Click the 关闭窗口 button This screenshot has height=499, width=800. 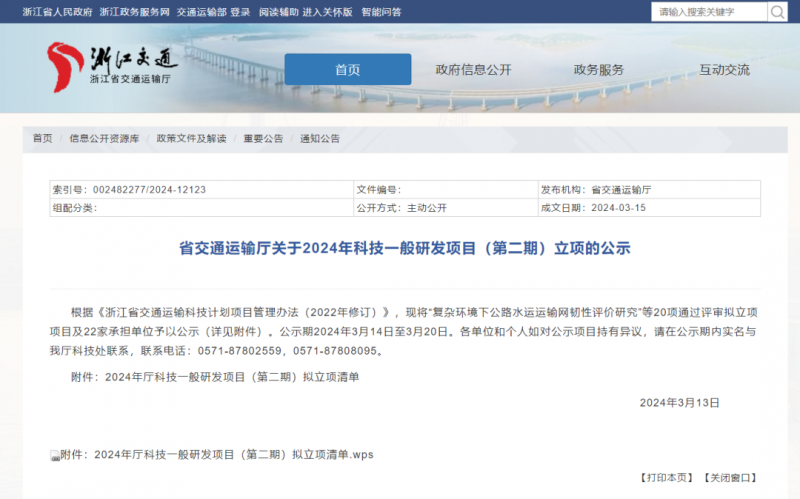[729, 478]
